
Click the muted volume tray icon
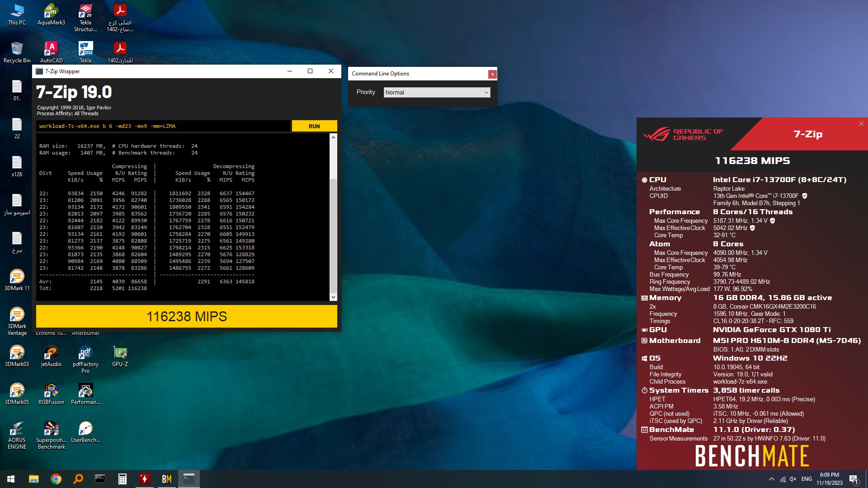pyautogui.click(x=793, y=479)
